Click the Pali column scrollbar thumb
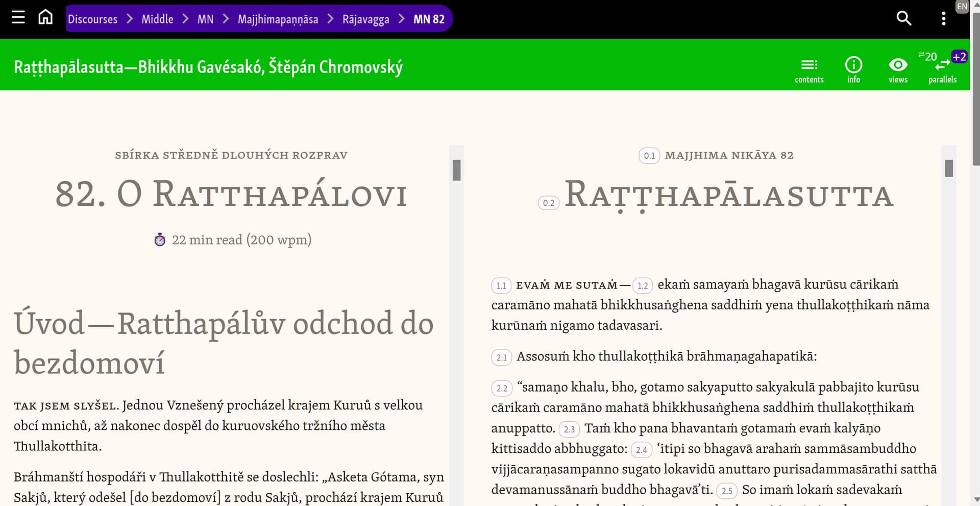 (949, 168)
